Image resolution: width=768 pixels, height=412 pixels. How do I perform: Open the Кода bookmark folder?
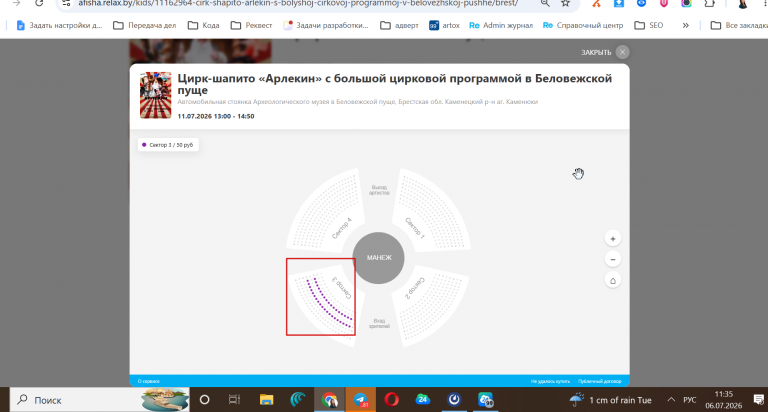[x=204, y=25]
